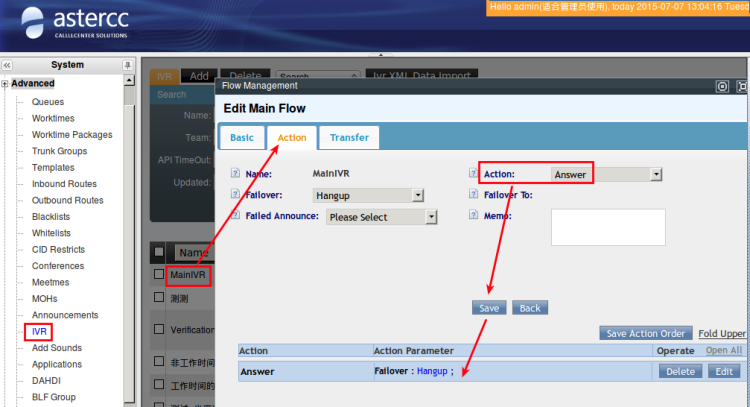The height and width of the screenshot is (407, 750).
Task: Collapse the System sidebar with double-arrow icon
Action: pos(7,65)
